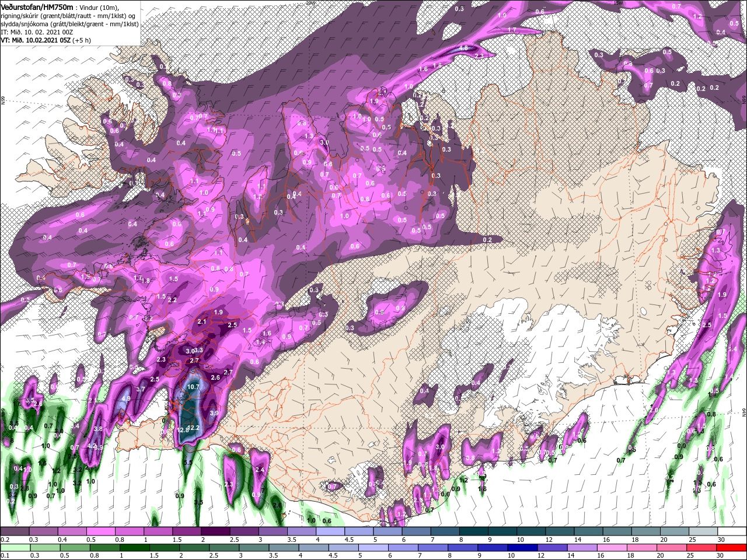Click the Veðurstofan/HM750m title text
This screenshot has width=747, height=560.
[x=37, y=7]
